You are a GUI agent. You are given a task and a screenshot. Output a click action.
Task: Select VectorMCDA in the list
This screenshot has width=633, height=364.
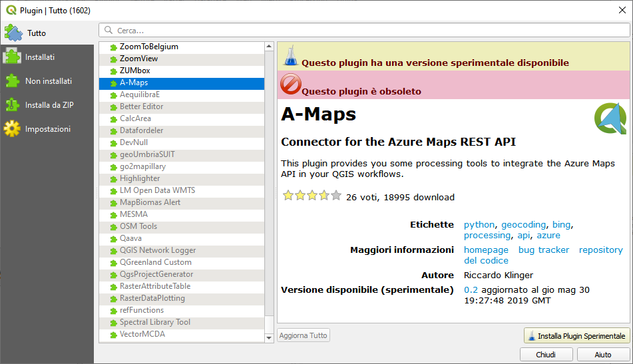(x=182, y=334)
